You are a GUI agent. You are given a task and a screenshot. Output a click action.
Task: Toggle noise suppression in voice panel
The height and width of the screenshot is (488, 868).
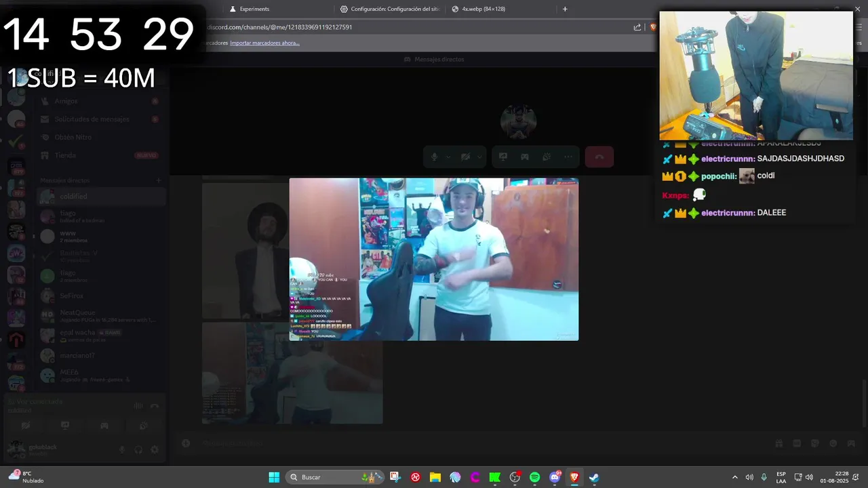tap(138, 406)
